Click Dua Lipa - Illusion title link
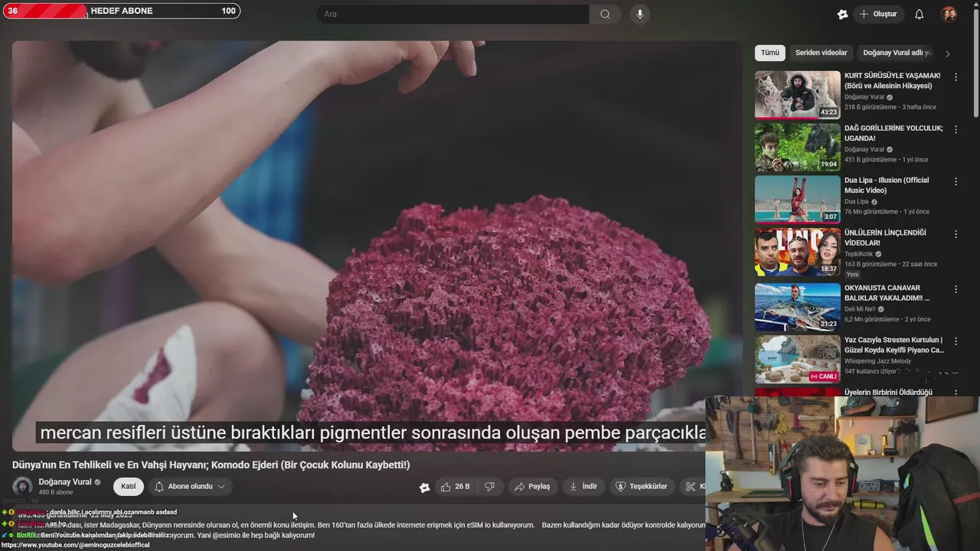The image size is (980, 551). (x=887, y=185)
